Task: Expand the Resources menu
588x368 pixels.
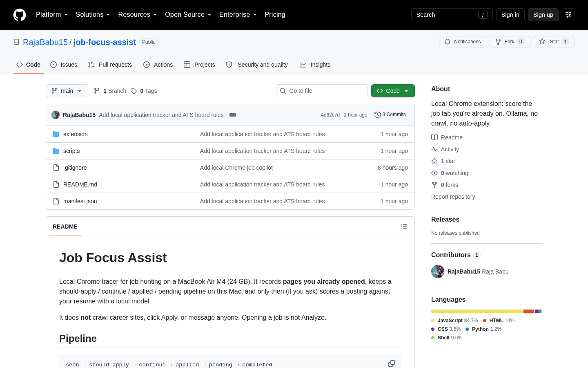Action: pos(138,15)
